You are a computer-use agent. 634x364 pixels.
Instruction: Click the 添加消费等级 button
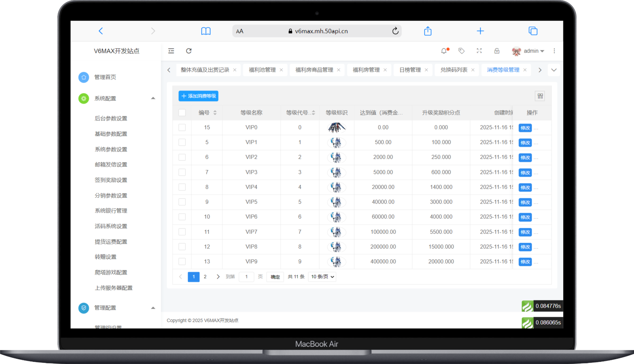[198, 96]
